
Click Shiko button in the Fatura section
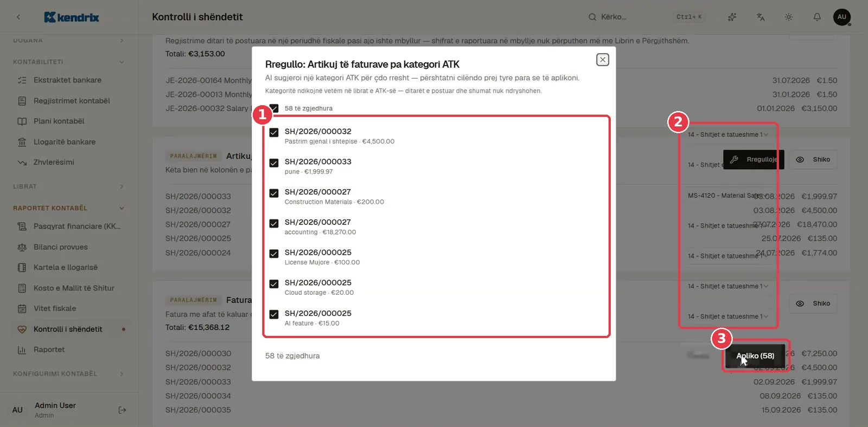[x=813, y=303]
